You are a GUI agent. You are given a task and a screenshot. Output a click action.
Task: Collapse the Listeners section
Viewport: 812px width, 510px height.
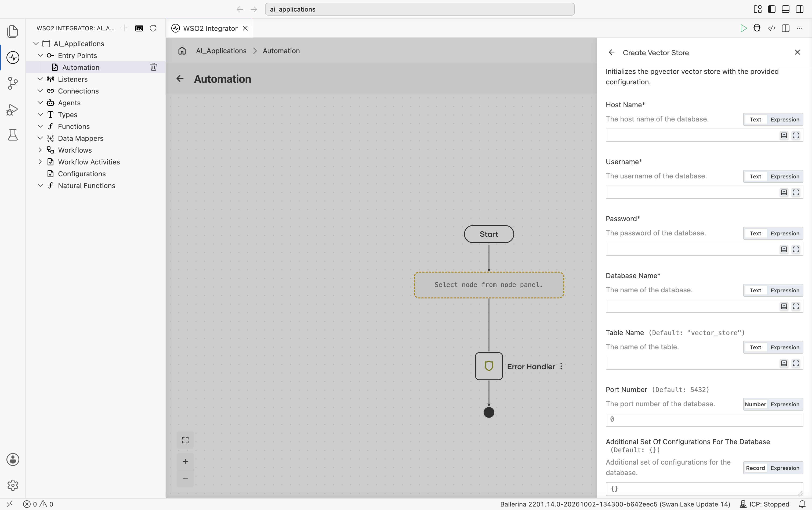click(40, 79)
